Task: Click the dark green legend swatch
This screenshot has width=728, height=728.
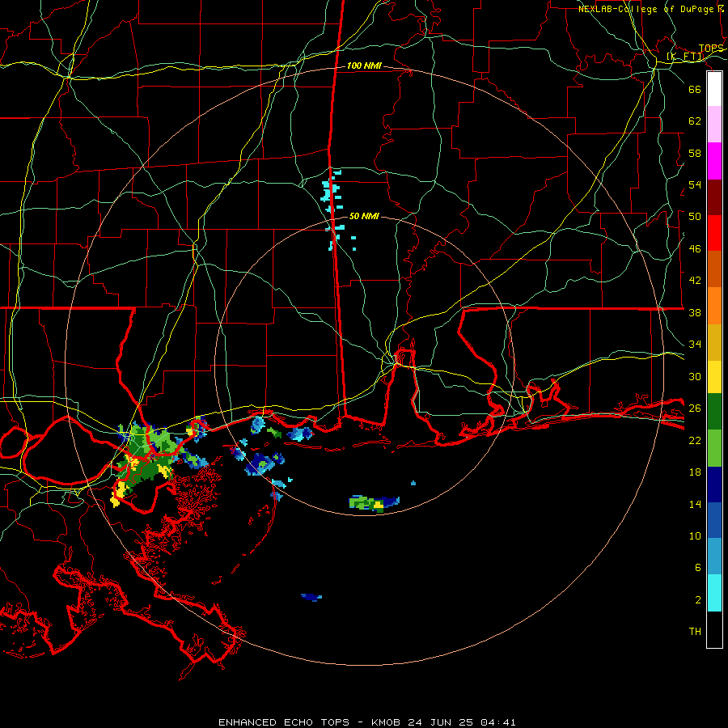Action: pos(714,412)
